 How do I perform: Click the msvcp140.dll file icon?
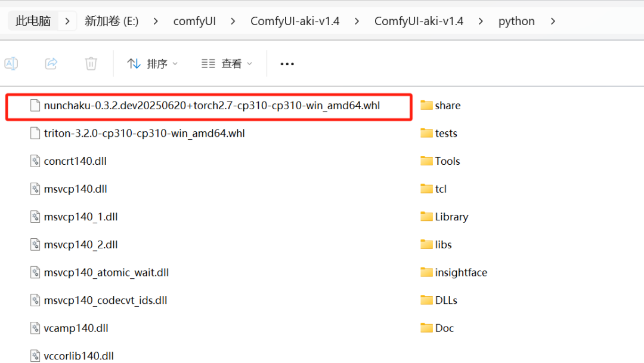click(35, 189)
